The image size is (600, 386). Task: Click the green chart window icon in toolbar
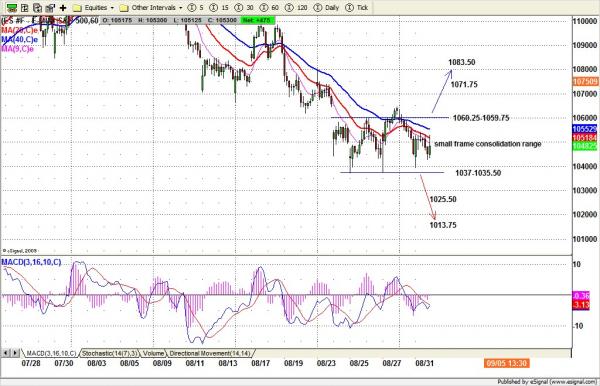point(12,8)
